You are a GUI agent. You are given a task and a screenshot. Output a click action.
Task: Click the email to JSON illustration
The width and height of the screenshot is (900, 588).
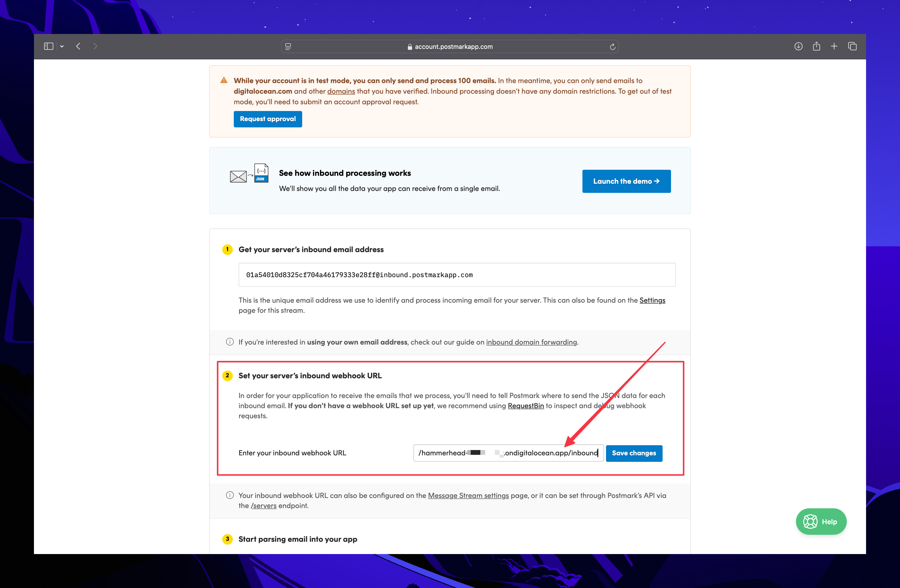249,174
